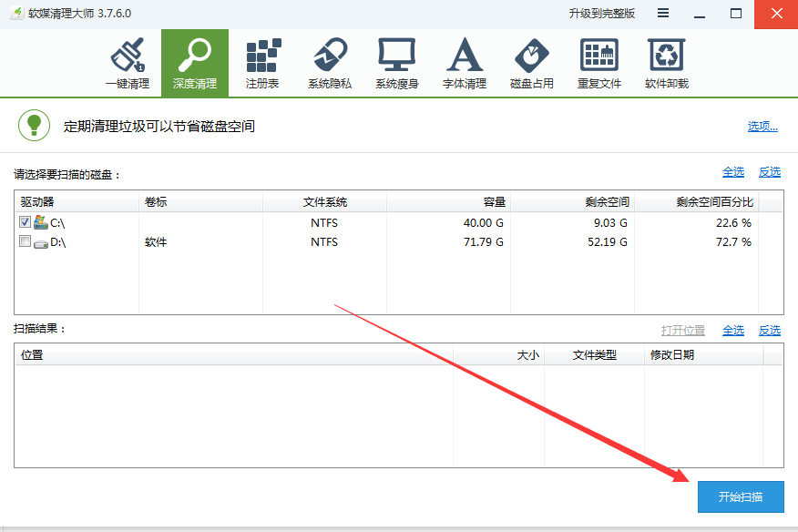Click the 打开位置 open location link
The image size is (798, 532).
point(683,331)
